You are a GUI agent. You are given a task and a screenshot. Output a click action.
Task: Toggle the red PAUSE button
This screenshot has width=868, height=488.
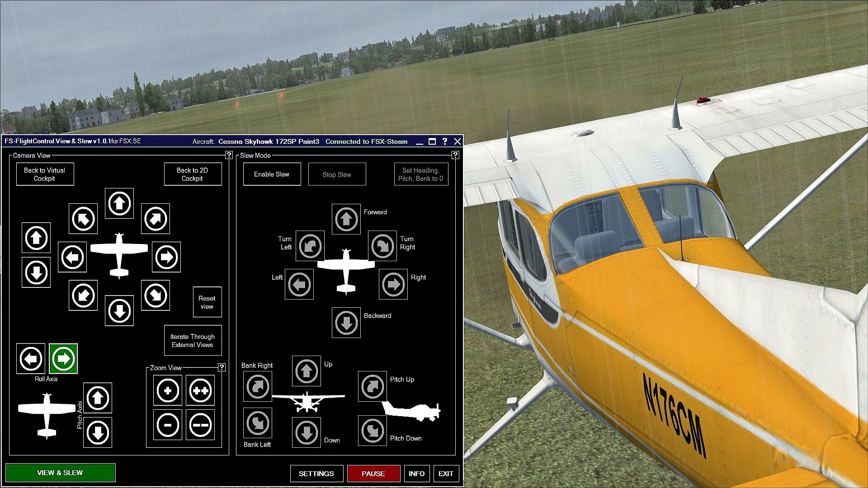pyautogui.click(x=373, y=474)
